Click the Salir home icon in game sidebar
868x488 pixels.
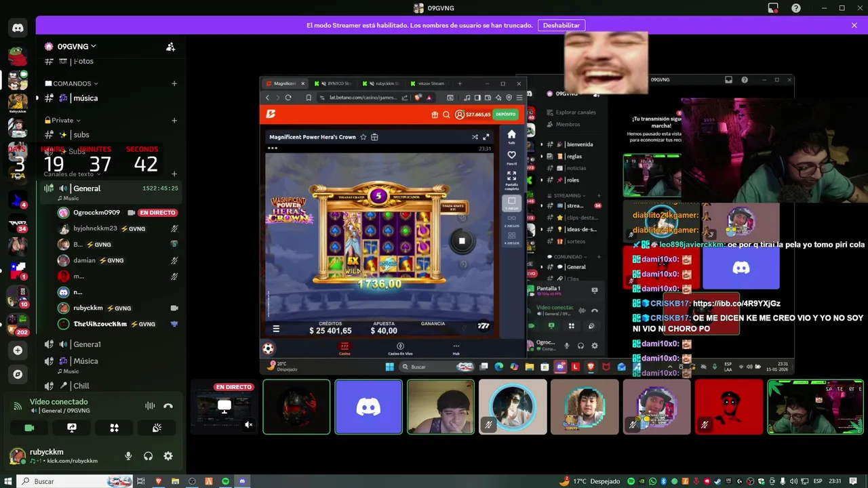(511, 136)
